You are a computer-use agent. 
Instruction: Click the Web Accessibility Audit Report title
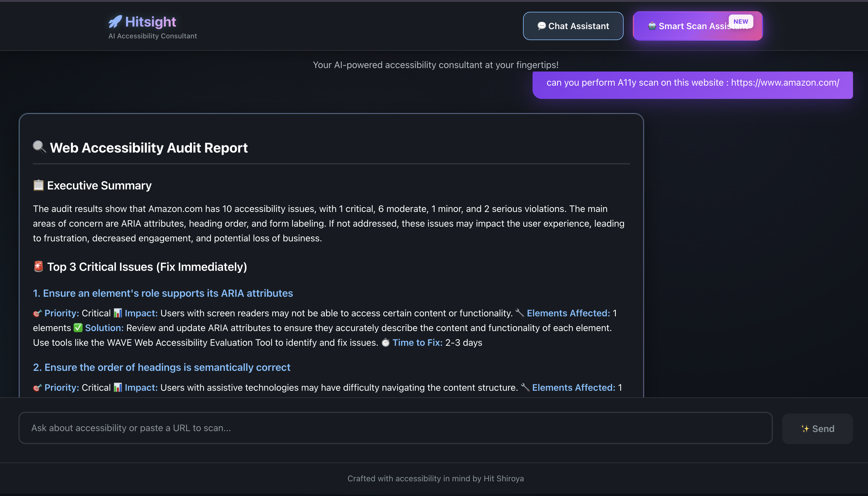[149, 148]
